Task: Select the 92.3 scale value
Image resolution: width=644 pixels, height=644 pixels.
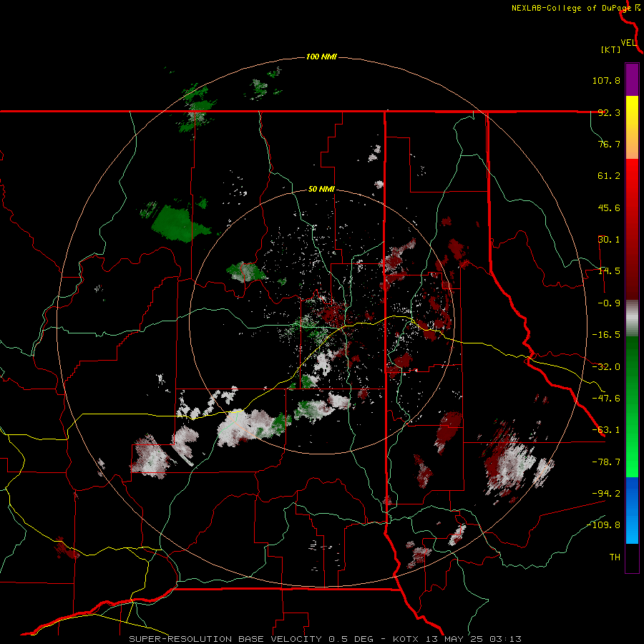Action: click(x=609, y=112)
